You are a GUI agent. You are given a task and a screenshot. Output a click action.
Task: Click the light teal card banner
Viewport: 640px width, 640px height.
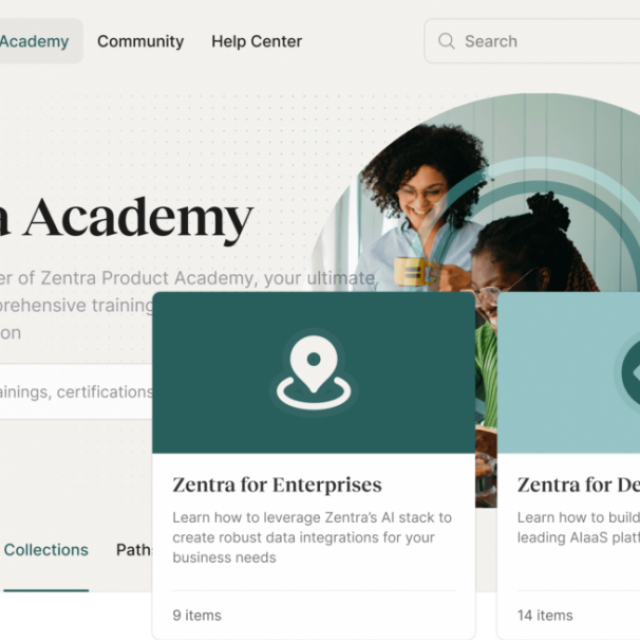coord(569,372)
